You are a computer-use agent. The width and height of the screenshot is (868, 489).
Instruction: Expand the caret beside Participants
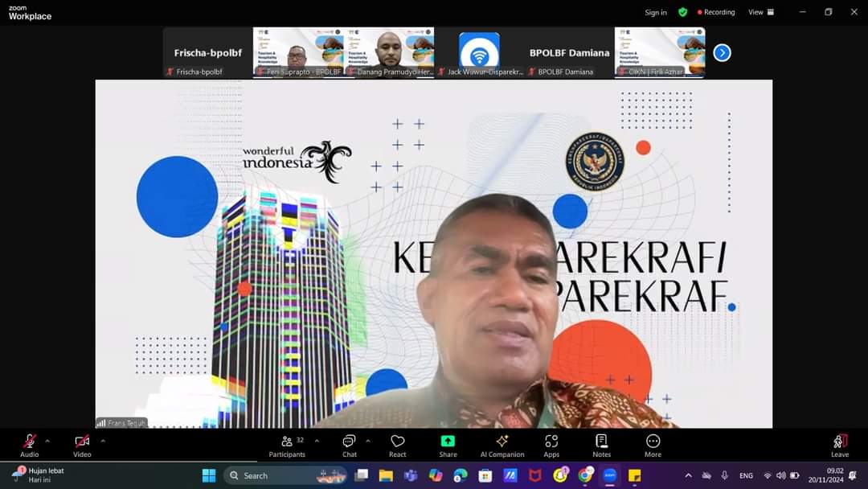coord(317,441)
